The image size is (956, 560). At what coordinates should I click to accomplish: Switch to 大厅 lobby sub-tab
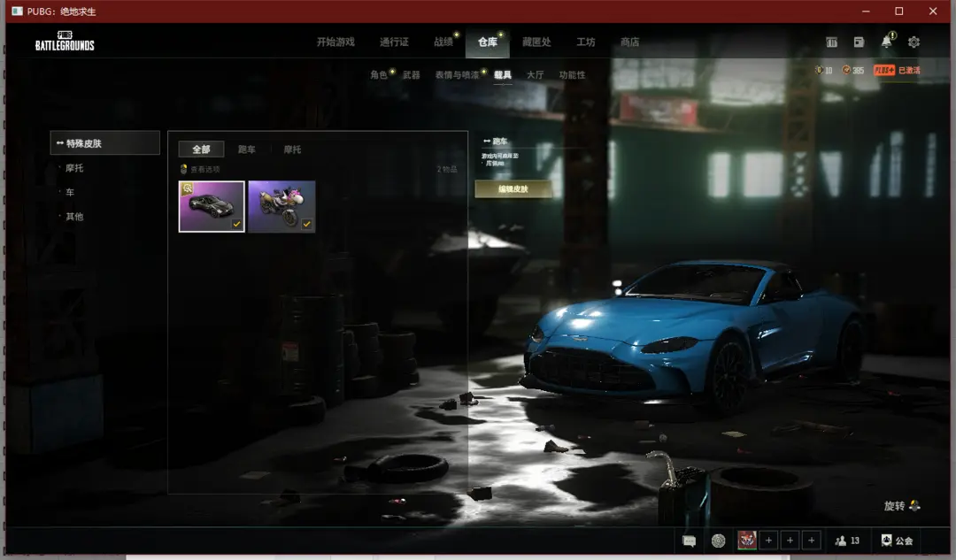click(x=536, y=75)
